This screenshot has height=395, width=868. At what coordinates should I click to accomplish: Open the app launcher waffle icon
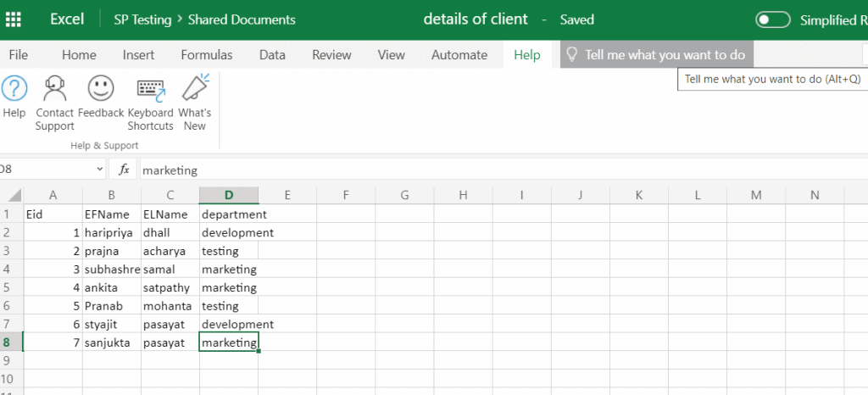click(x=13, y=19)
